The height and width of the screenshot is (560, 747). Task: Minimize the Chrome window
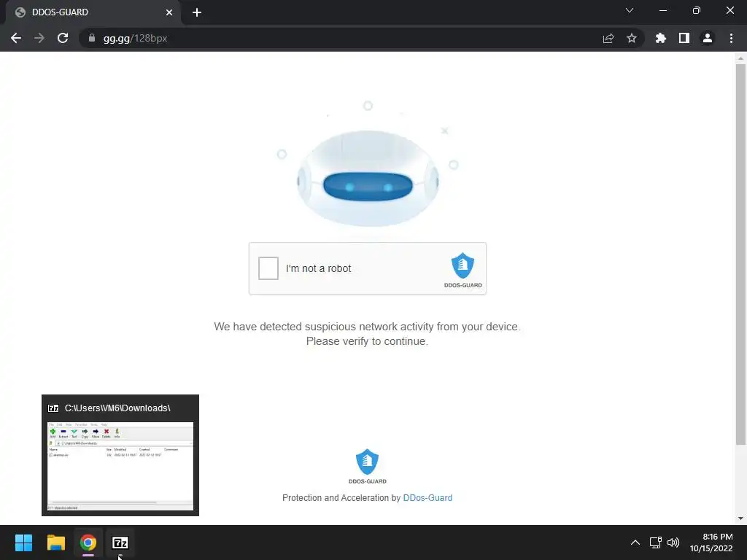[x=662, y=10]
